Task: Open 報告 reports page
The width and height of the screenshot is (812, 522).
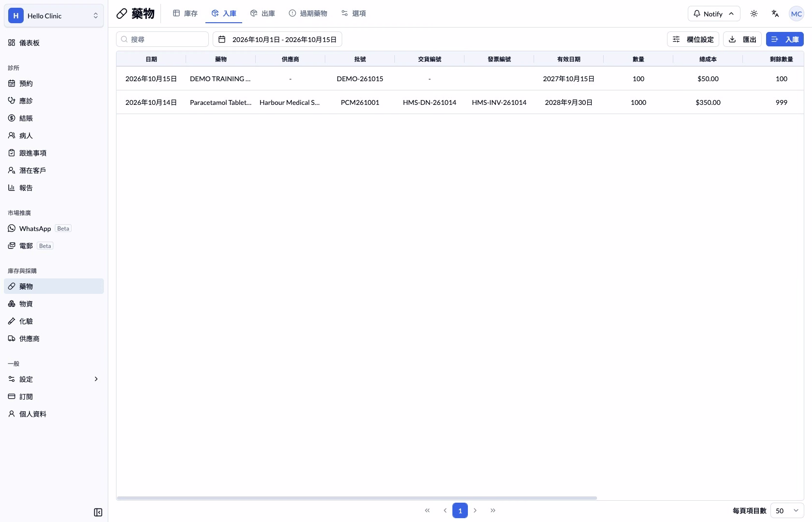Action: [54, 188]
